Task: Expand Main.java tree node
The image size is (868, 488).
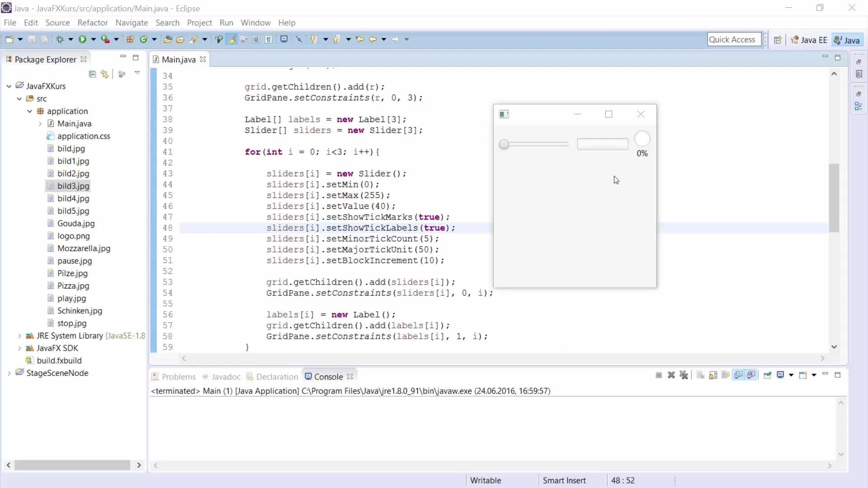Action: tap(40, 124)
